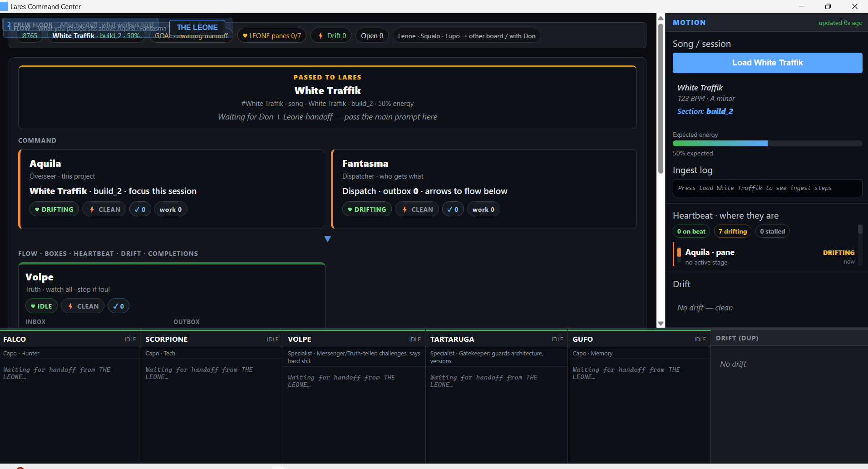Open the VOLPE pane header
This screenshot has height=469, width=868.
[354, 339]
